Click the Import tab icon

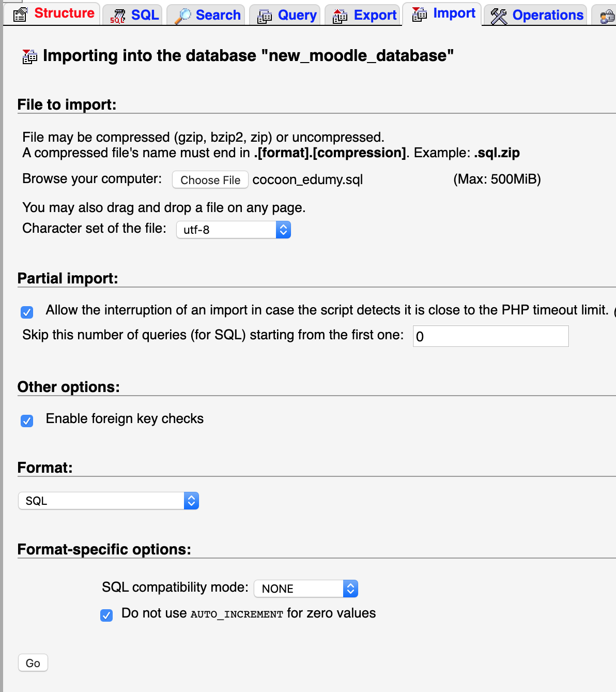420,14
